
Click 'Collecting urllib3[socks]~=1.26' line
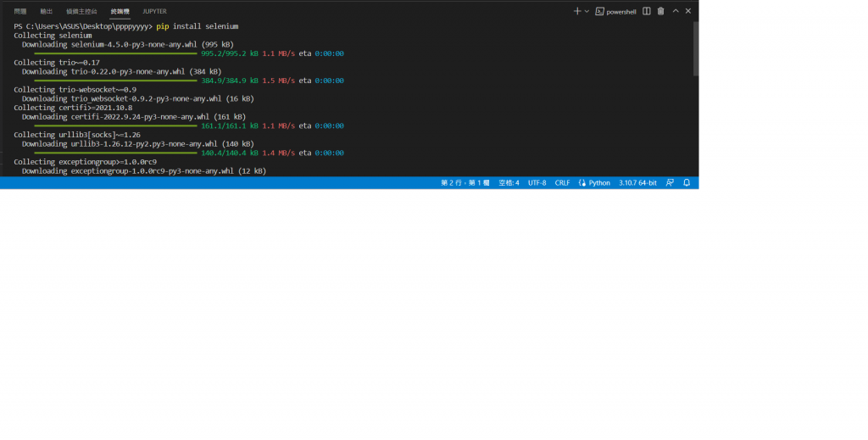tap(77, 135)
